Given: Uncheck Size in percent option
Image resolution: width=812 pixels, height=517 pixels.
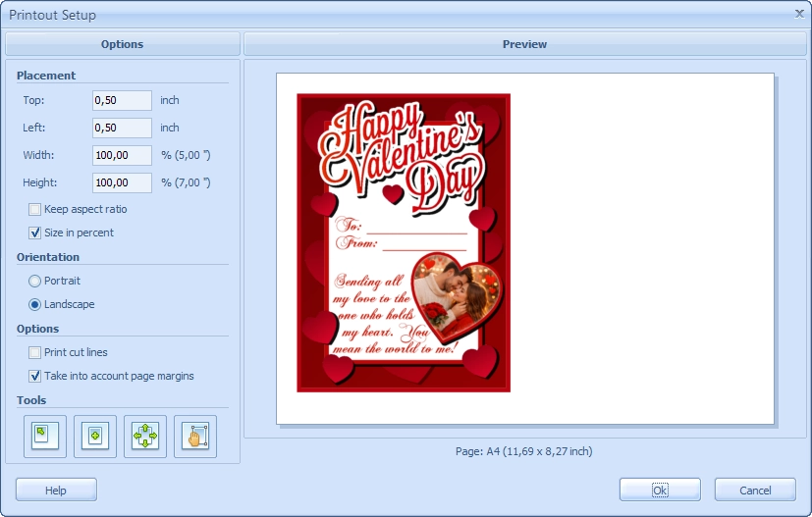Looking at the screenshot, I should point(35,233).
